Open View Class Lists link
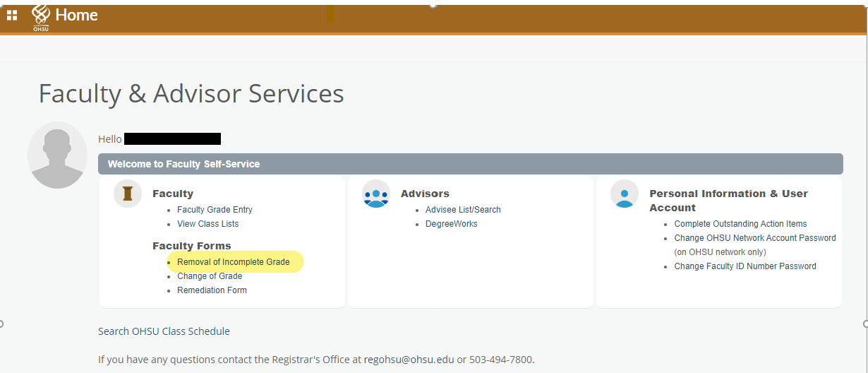 (207, 224)
